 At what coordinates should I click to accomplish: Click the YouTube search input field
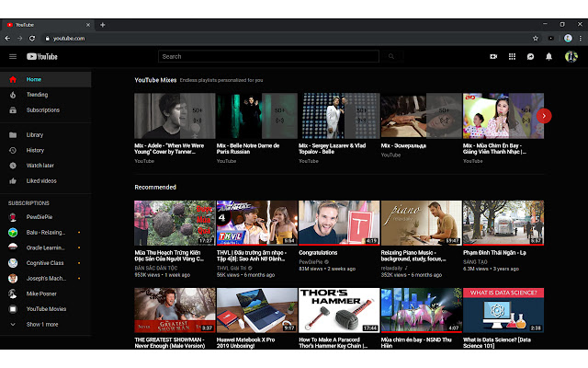click(266, 57)
